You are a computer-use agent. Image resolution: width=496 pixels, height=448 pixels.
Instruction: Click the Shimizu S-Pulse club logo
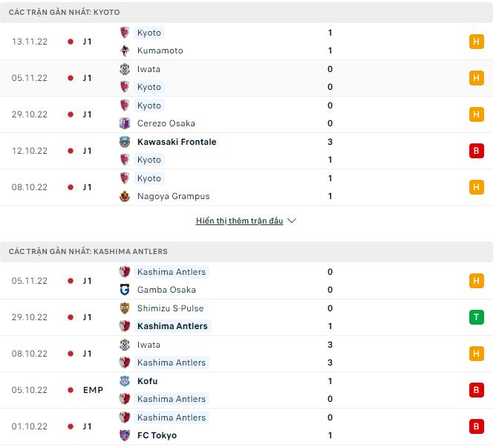[125, 308]
